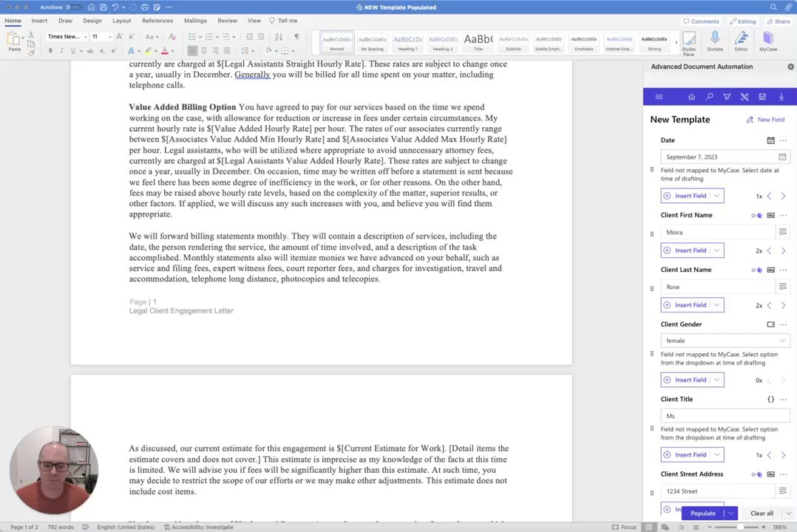Click the filter funnel icon in panel toolbar
This screenshot has width=797, height=532.
point(727,97)
